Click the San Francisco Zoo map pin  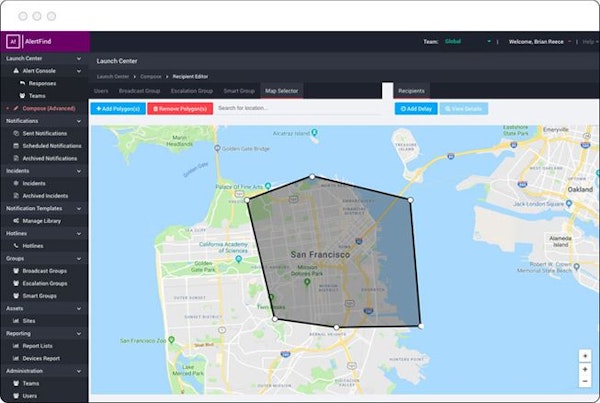pos(171,339)
